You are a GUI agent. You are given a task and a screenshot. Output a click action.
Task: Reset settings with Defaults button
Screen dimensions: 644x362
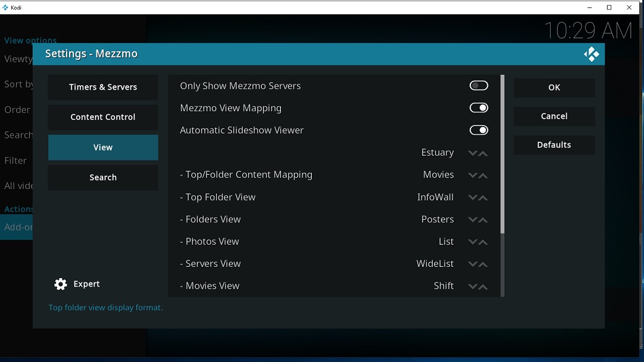554,145
